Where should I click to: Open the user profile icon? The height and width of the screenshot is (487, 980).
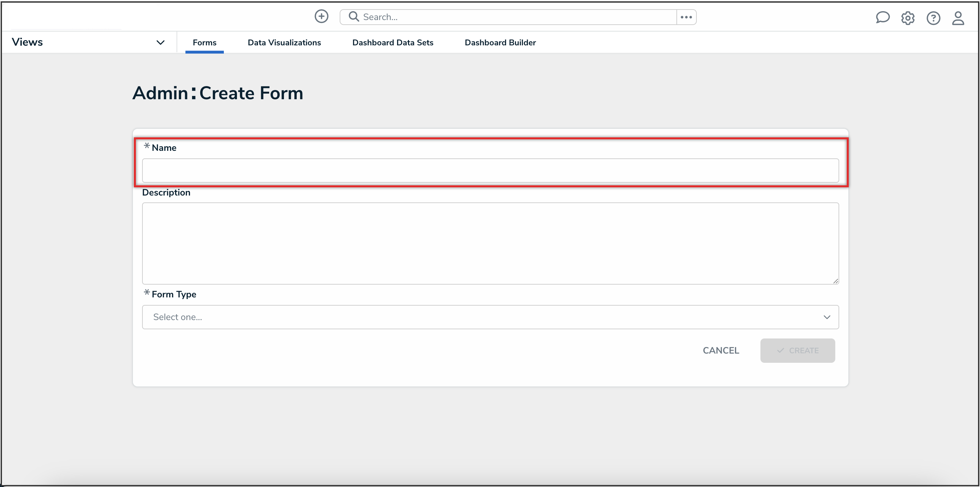pos(958,18)
